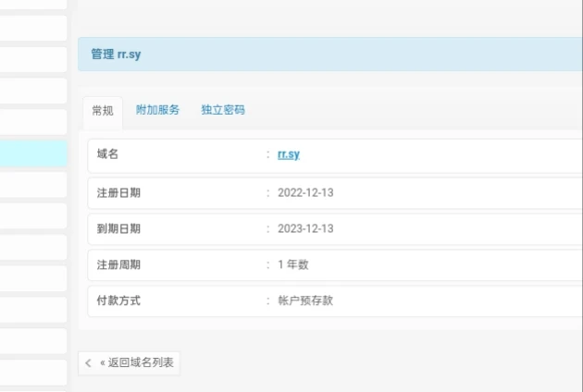Viewport: 583px width, 392px height.
Task: Open the rr.sy domain link
Action: point(289,154)
